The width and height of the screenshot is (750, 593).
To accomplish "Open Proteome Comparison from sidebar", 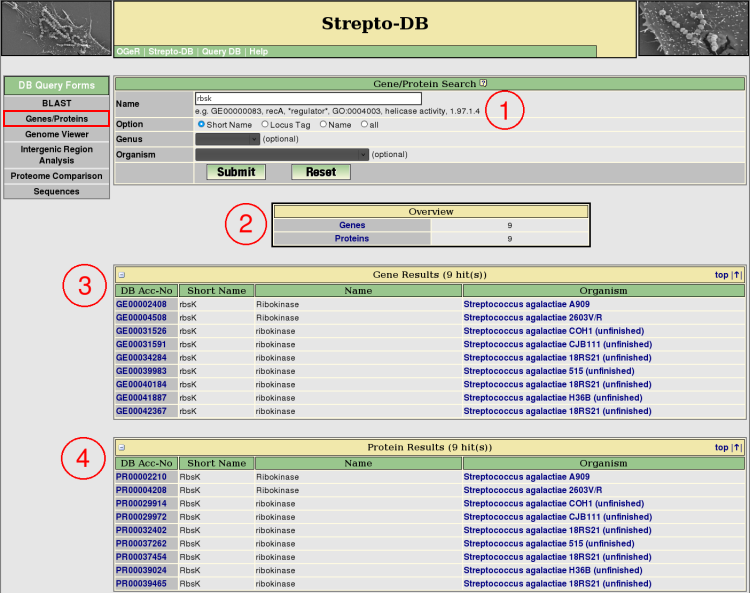I will click(56, 176).
